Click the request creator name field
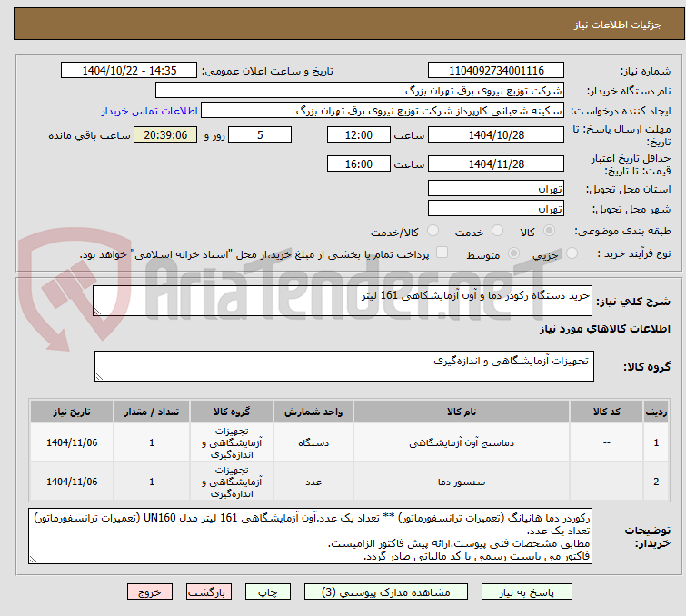Viewport: 686px width, 616px height. click(382, 111)
